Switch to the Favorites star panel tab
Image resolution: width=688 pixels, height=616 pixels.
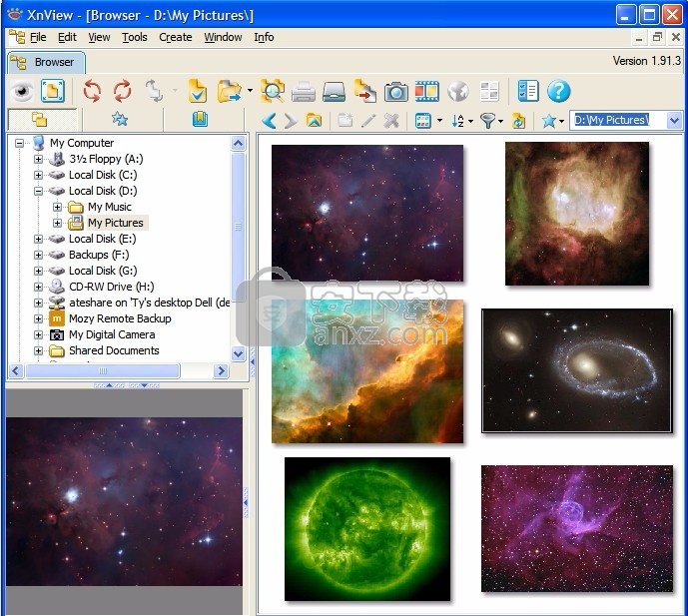[x=120, y=120]
